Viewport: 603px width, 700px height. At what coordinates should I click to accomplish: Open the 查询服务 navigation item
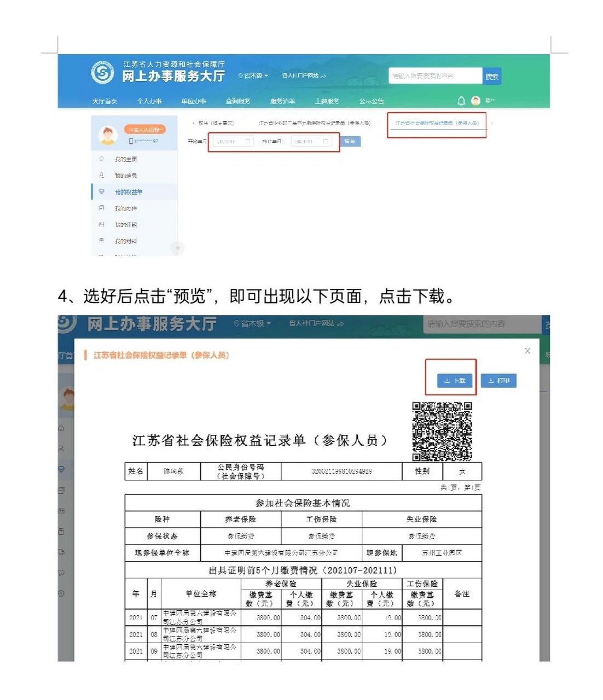click(x=238, y=101)
